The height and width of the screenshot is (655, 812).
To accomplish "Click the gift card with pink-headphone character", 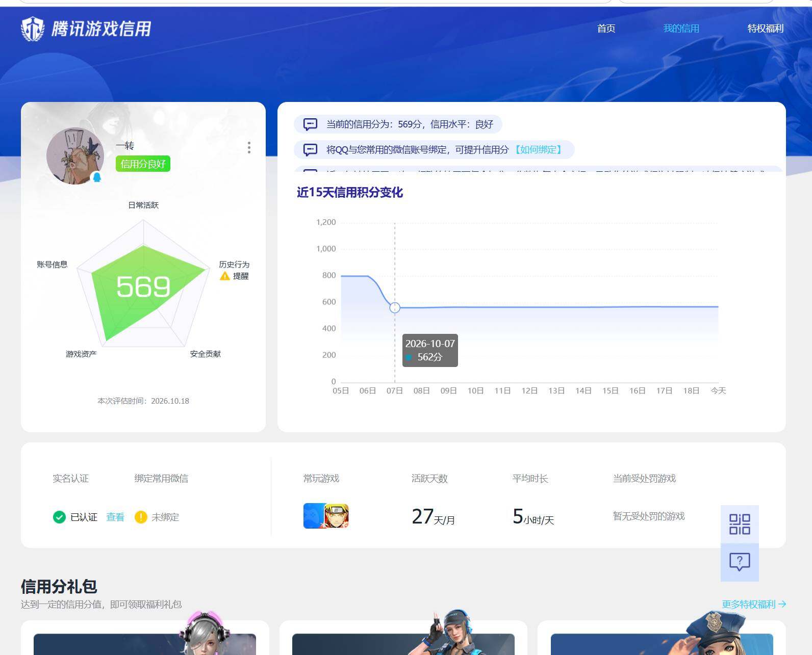I will click(145, 638).
